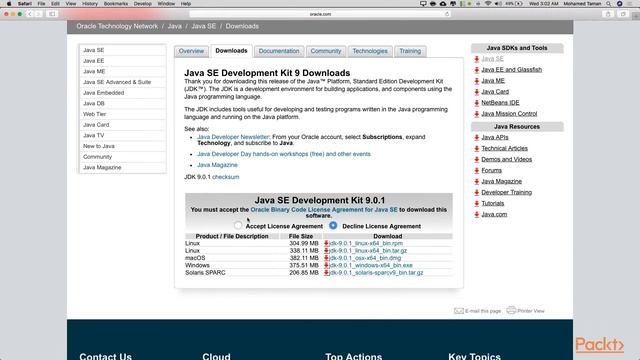Click download arrow icon beside Java EE and Glassfish

476,70
